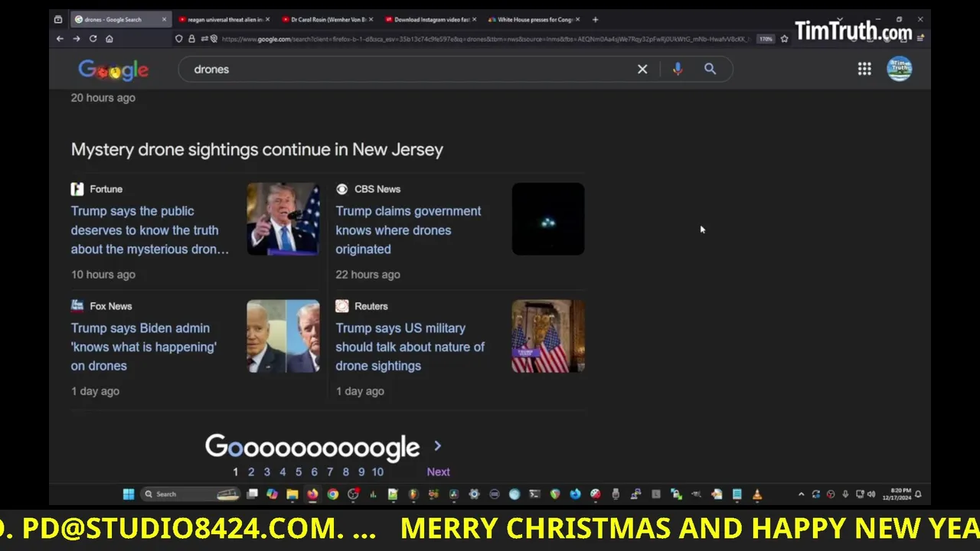Go to results page 2
The image size is (980, 551).
point(250,471)
